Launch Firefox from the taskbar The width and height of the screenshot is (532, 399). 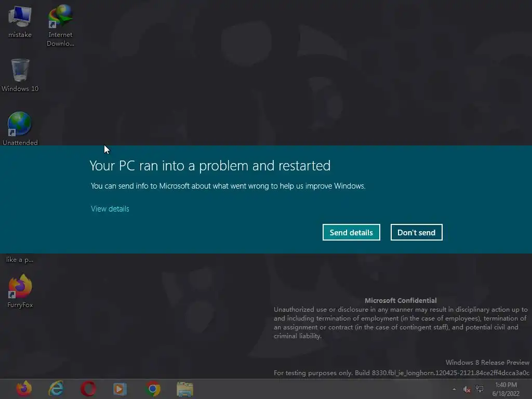[x=24, y=389]
